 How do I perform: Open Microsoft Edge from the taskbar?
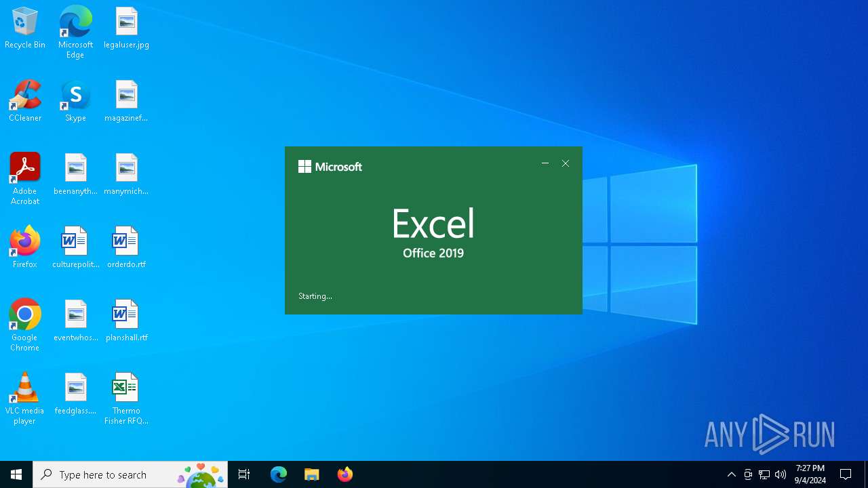279,474
